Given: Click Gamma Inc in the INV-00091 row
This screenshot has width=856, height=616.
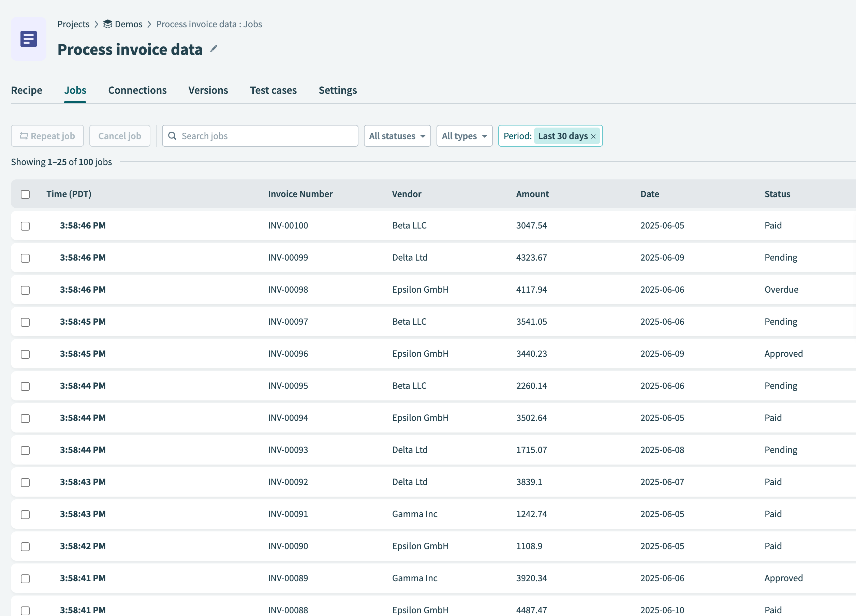Looking at the screenshot, I should [414, 514].
